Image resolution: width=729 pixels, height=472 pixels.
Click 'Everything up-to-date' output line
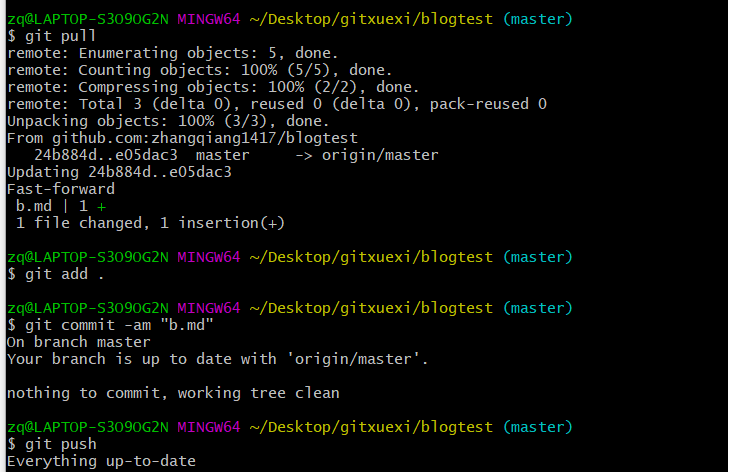click(101, 461)
